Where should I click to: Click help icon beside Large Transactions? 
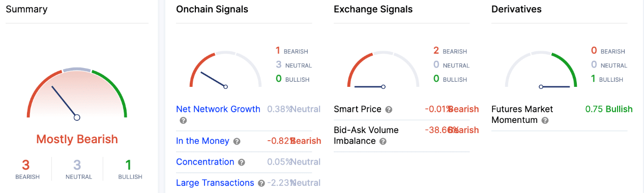(261, 183)
